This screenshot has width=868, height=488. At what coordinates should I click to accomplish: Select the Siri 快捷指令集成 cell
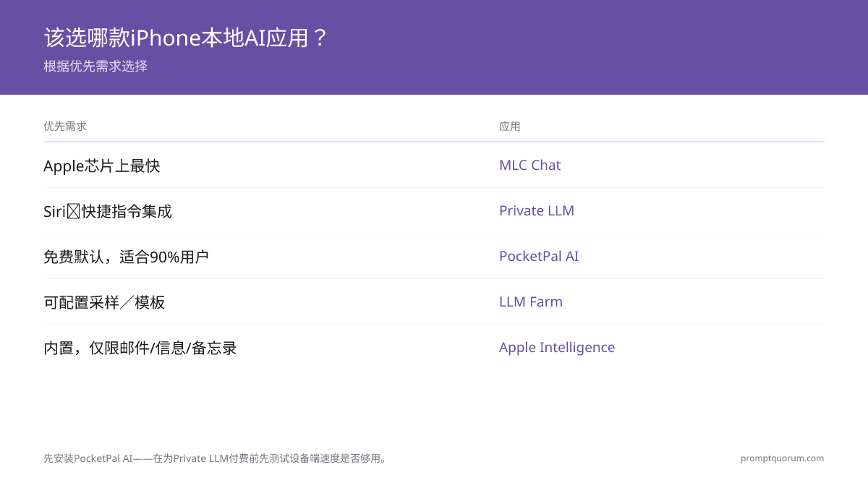point(108,211)
